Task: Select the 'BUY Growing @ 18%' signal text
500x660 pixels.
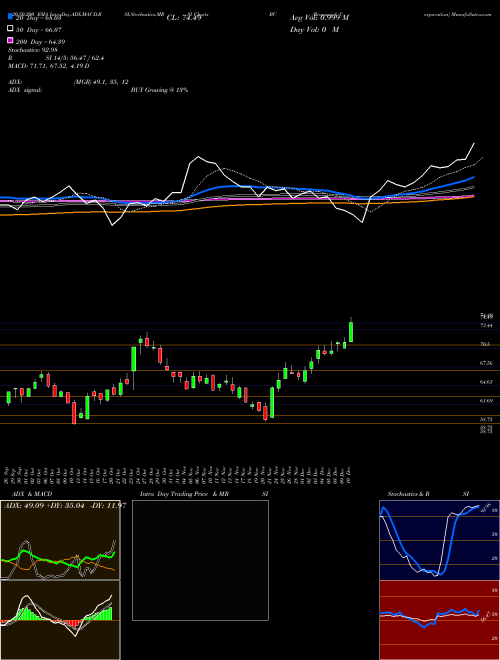Action: [159, 90]
